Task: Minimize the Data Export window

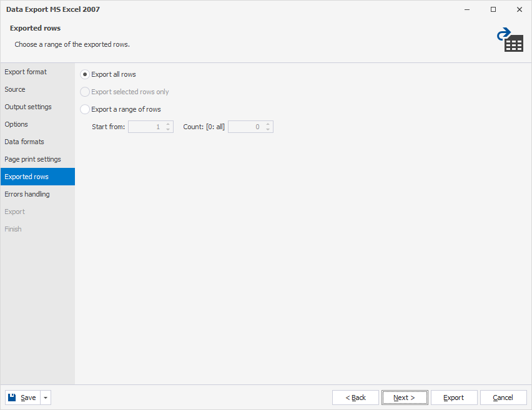Action: (x=467, y=9)
